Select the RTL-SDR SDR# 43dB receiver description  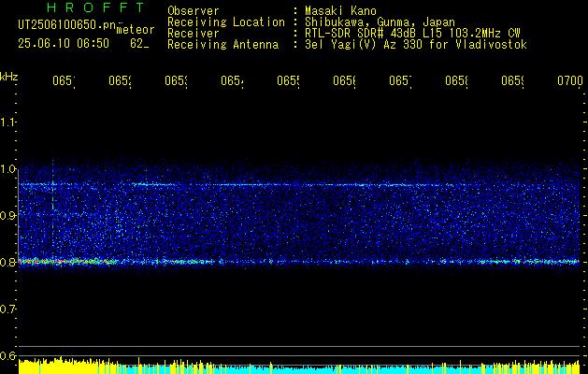click(412, 34)
